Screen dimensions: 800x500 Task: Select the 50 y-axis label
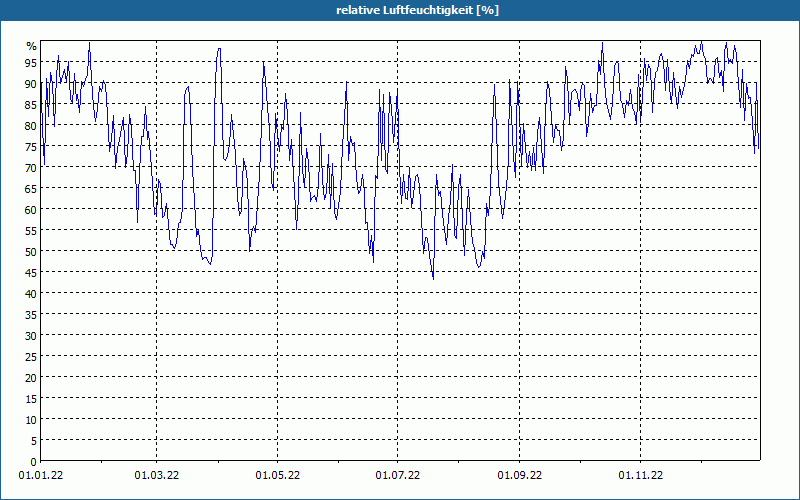(x=31, y=252)
